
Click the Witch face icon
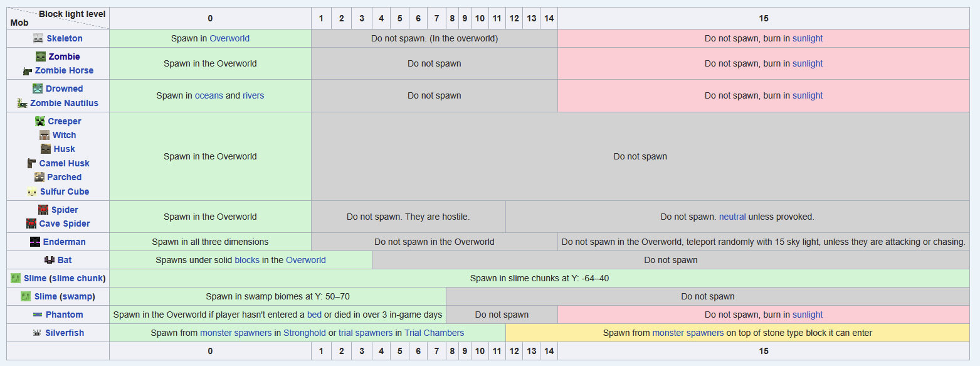coord(45,135)
